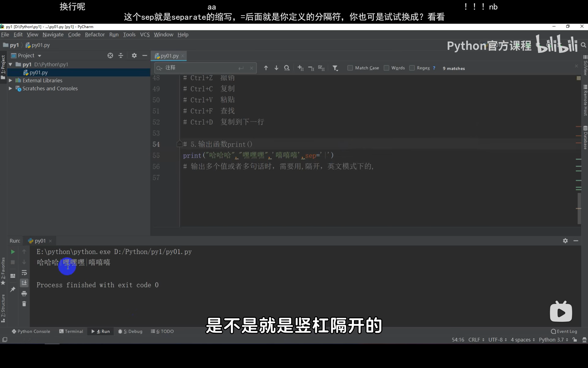Pin the Run tab with pin icon

tap(13, 289)
